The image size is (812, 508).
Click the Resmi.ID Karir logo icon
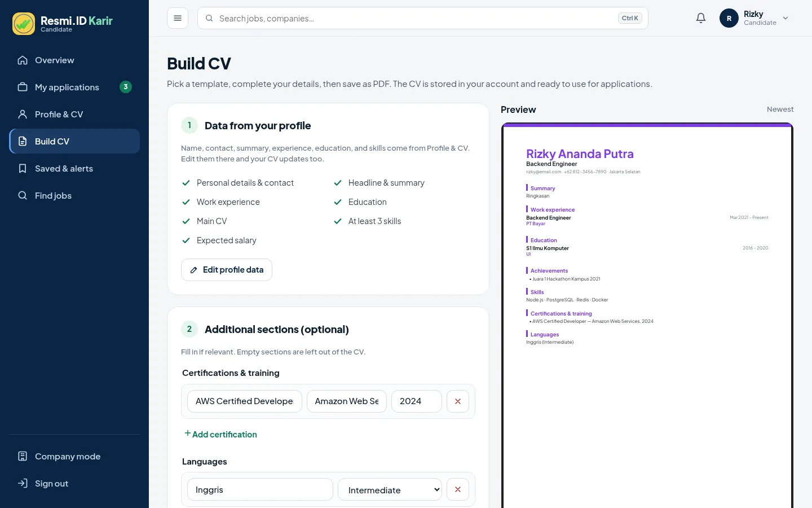pos(24,24)
